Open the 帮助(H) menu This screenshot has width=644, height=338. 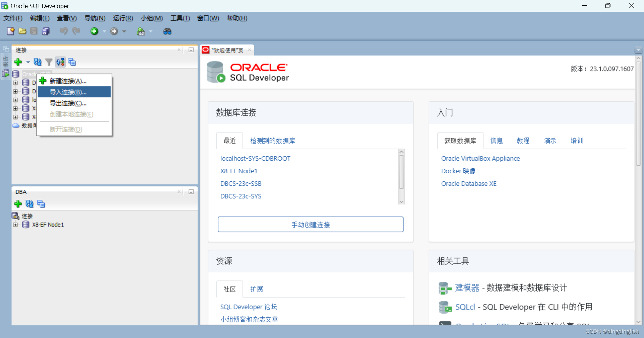[237, 18]
